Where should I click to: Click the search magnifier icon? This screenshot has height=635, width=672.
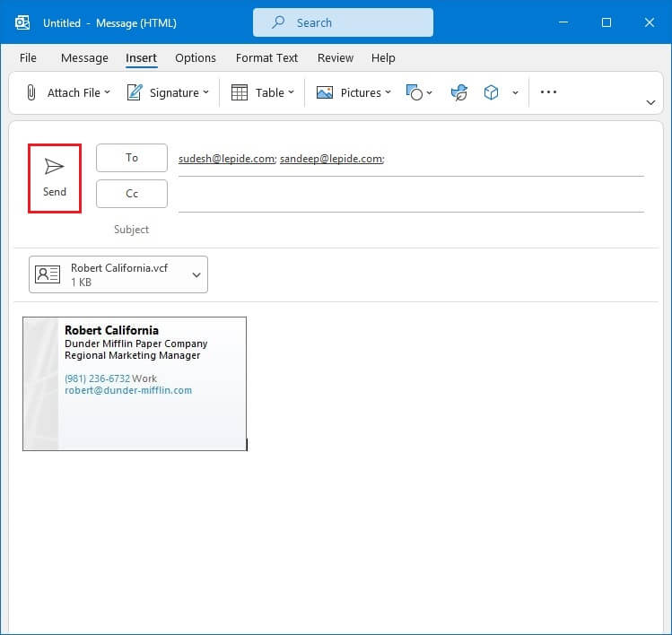278,22
